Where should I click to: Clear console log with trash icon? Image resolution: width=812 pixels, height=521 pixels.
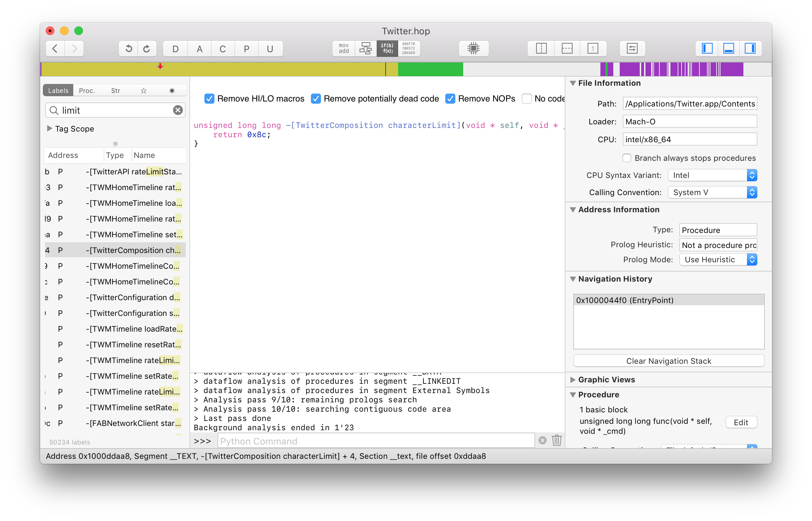(x=556, y=440)
